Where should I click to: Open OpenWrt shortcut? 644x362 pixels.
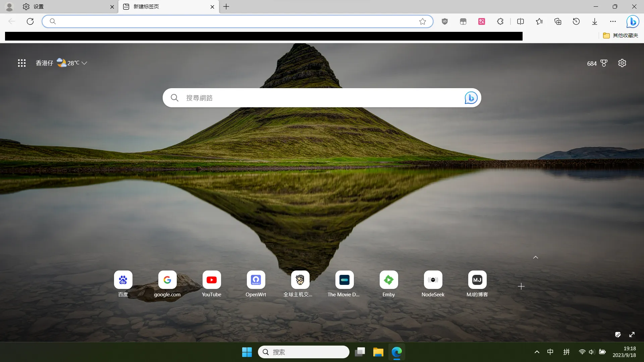[x=256, y=279]
